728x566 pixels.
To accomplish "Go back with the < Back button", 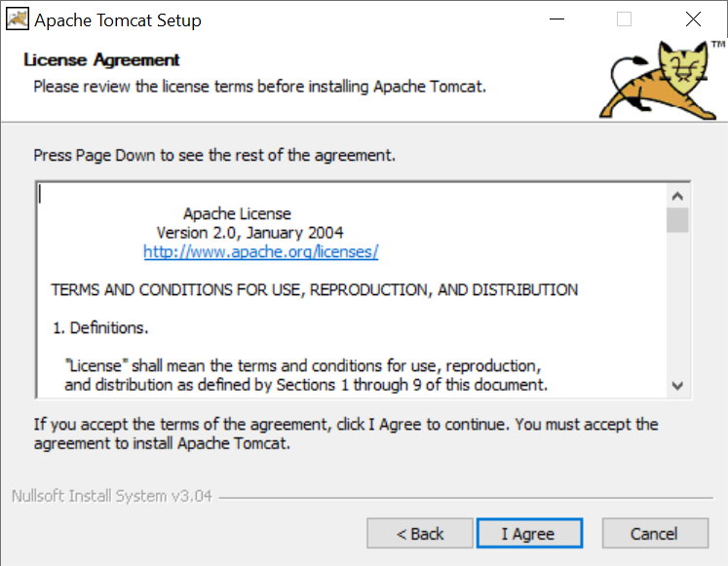I will (x=420, y=533).
